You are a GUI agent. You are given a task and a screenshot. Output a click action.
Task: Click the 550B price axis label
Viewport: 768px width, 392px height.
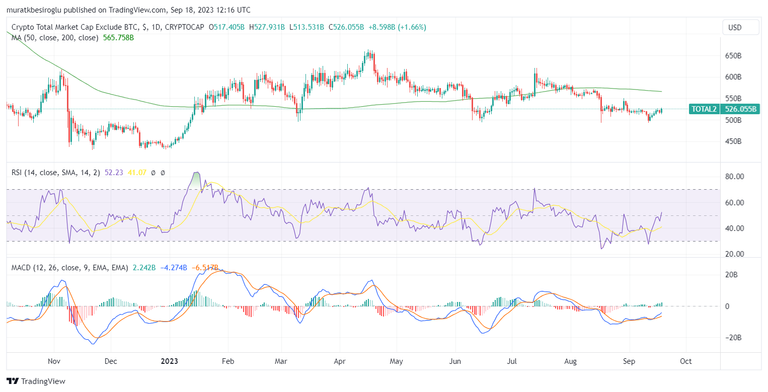coord(732,98)
